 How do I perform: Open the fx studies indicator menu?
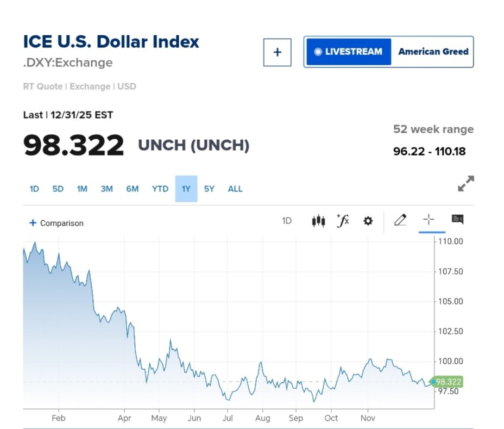(x=343, y=220)
